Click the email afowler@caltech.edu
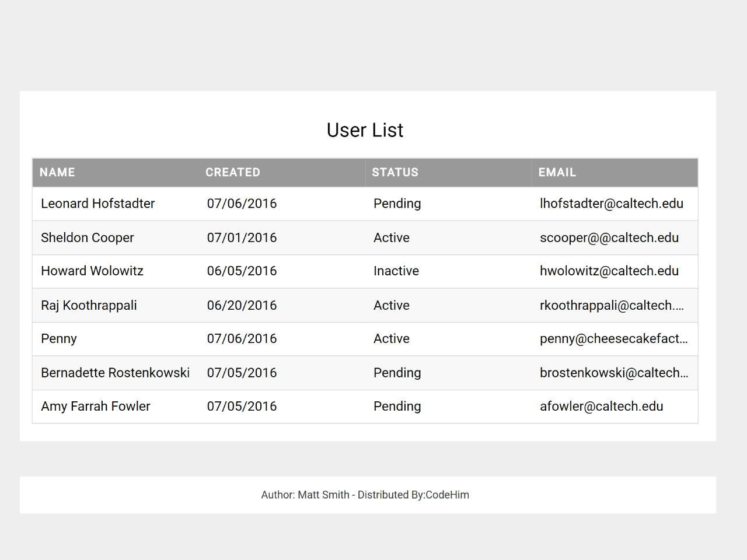747x560 pixels. pos(602,406)
